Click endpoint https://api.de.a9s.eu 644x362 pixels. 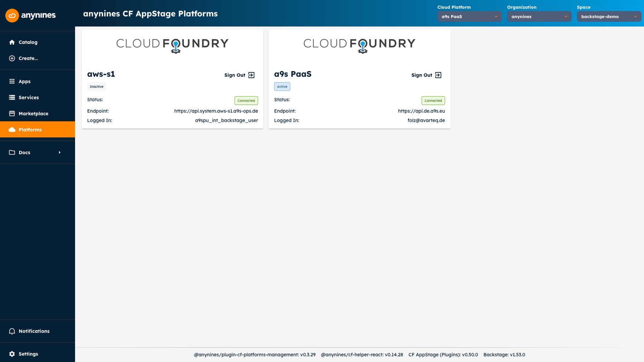tap(421, 111)
